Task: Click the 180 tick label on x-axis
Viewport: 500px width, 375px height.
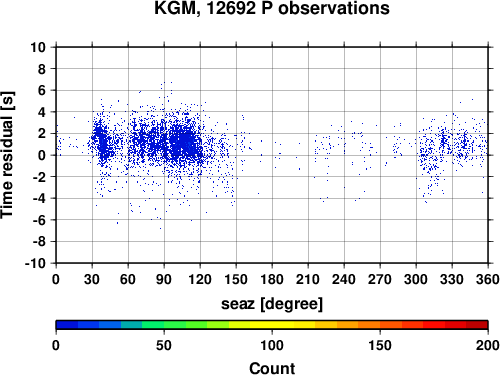Action: point(272,279)
